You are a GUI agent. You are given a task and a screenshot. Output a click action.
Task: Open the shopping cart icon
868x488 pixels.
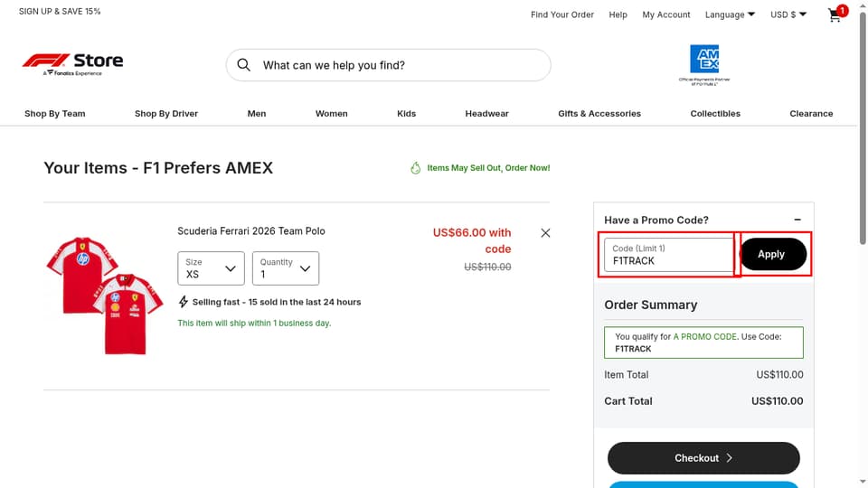click(x=835, y=15)
